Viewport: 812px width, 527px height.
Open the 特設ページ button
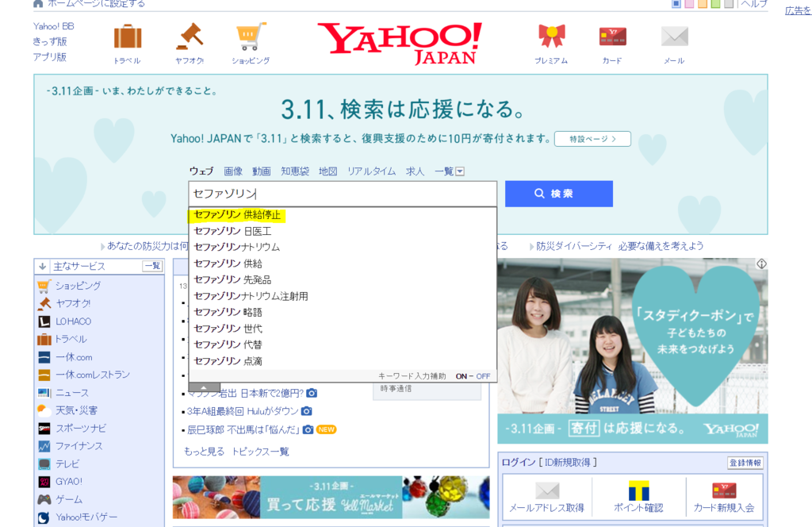[592, 139]
